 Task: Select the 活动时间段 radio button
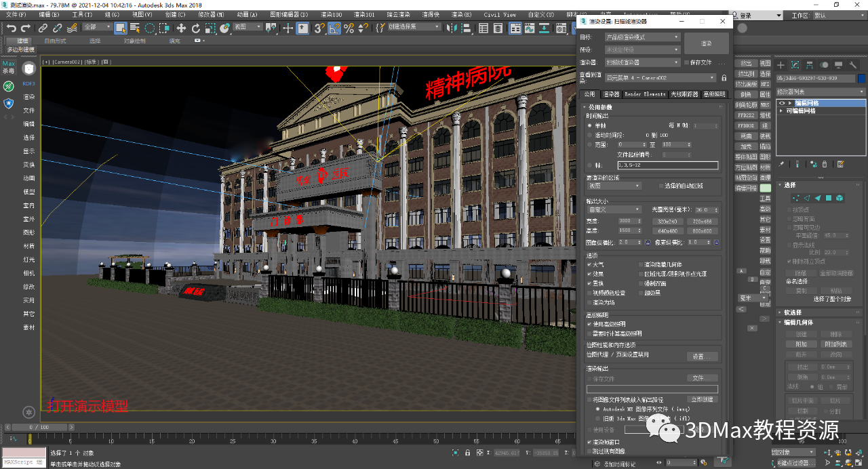coord(589,135)
